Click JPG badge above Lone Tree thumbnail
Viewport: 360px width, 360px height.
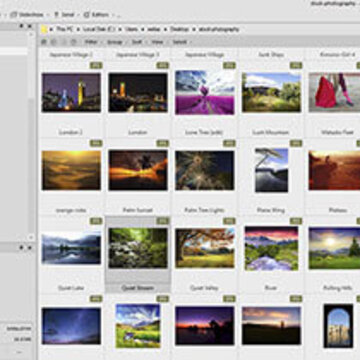pos(229,65)
